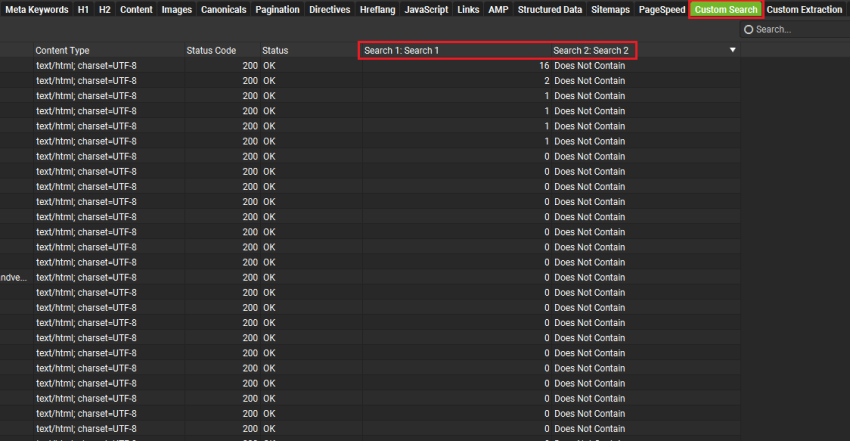Open the AMP tab
The image size is (850, 441).
click(x=498, y=9)
